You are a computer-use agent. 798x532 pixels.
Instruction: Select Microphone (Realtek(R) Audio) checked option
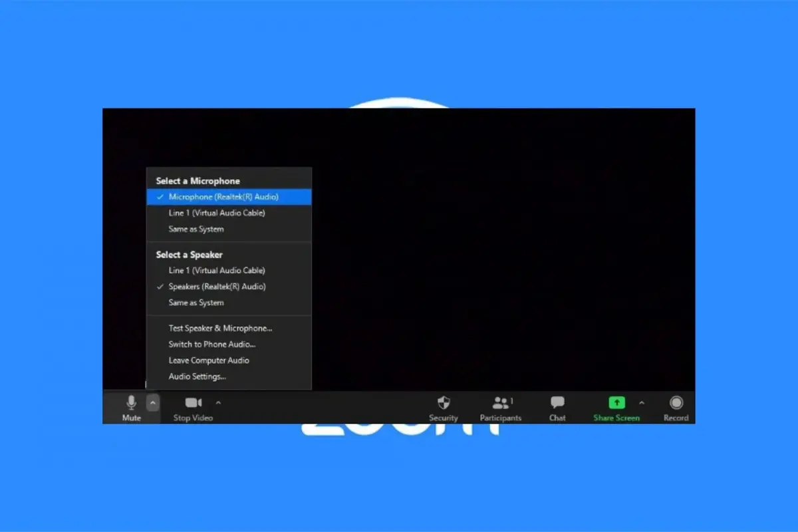pos(223,197)
